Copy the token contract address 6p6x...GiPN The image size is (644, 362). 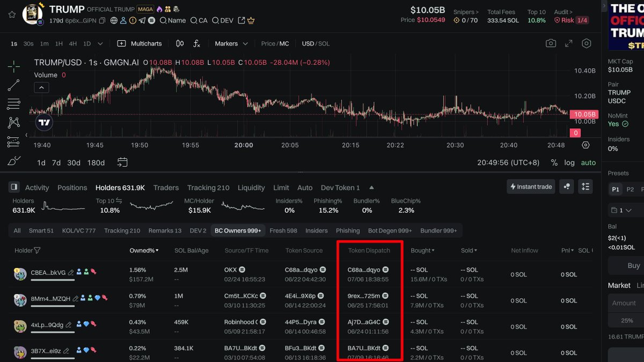(x=102, y=20)
